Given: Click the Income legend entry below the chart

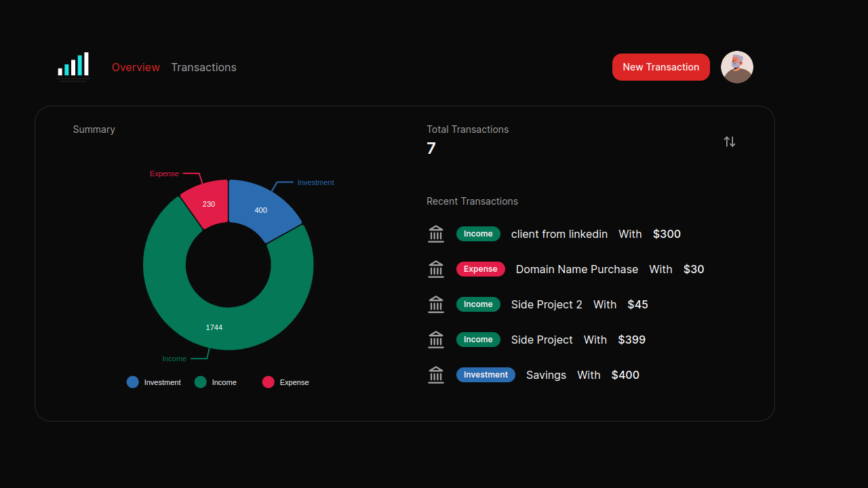Looking at the screenshot, I should coord(214,382).
